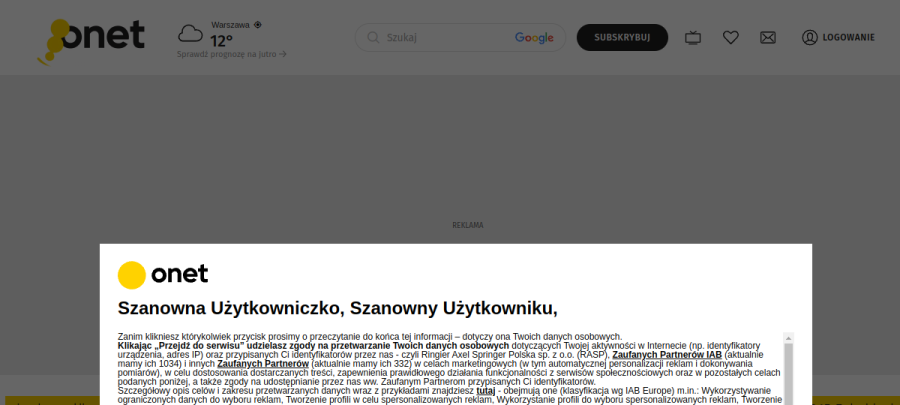Screen dimensions: 900x405
Task: Click the REKLAMA label
Action: pyautogui.click(x=468, y=225)
